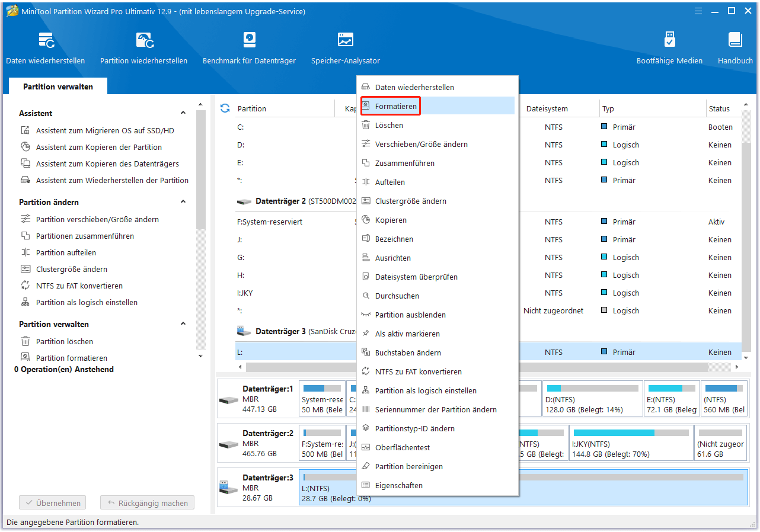Choose Löschen in the context menu
760x532 pixels.
pyautogui.click(x=438, y=125)
